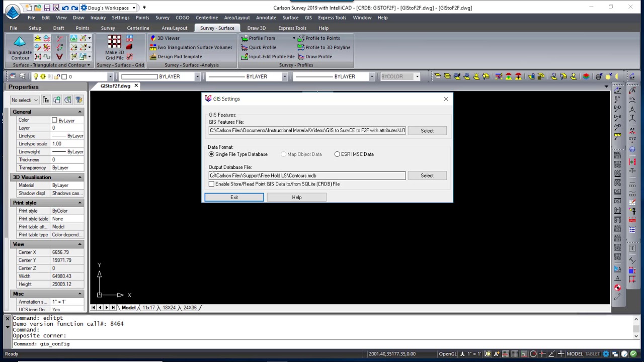The height and width of the screenshot is (362, 644).
Task: Collapse the View properties section
Action: coord(79,244)
